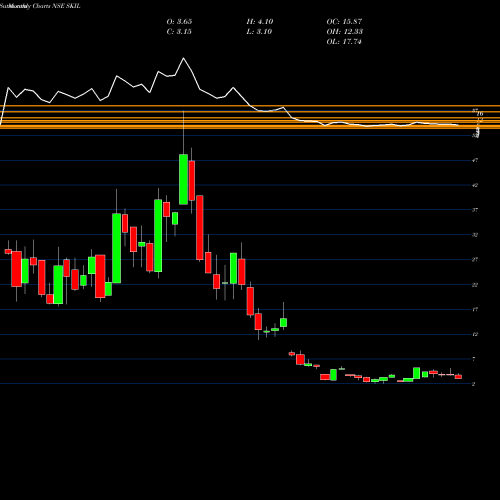
Task: Click the close price "C: 3.15"
Action: point(179,32)
